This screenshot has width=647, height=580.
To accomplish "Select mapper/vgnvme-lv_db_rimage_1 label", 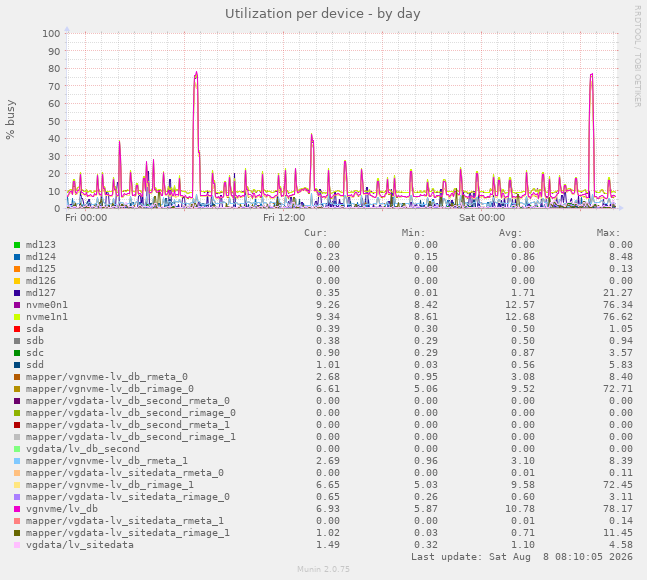I will tap(110, 485).
